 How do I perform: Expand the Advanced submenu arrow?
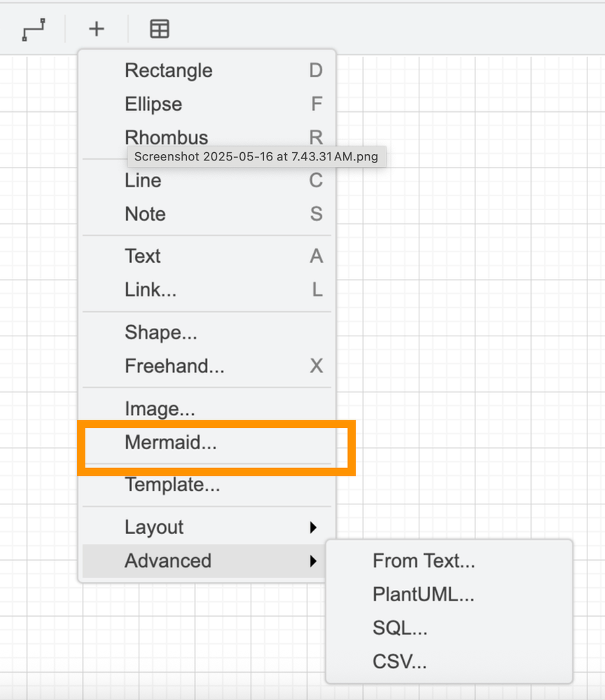(313, 561)
